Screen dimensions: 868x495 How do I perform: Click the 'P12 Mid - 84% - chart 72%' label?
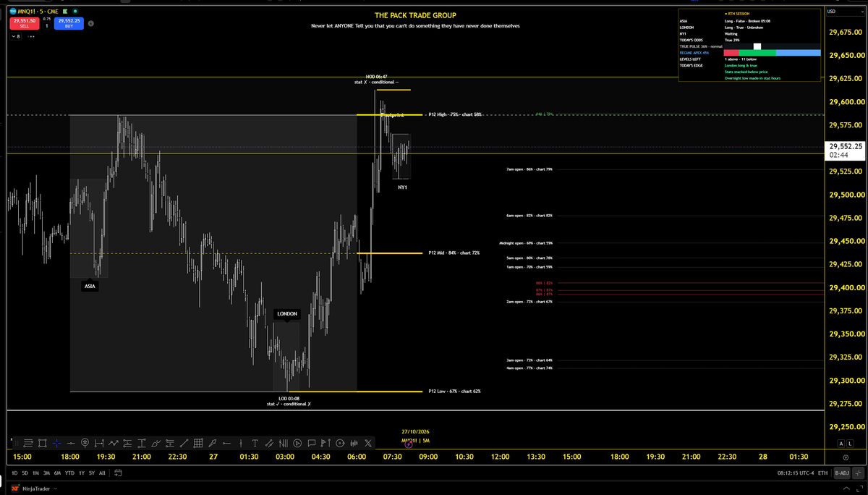click(x=454, y=253)
